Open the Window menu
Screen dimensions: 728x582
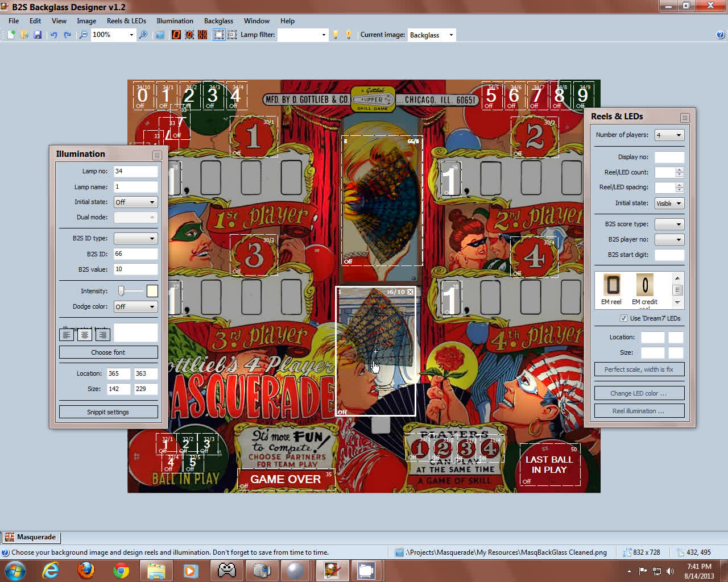point(257,20)
